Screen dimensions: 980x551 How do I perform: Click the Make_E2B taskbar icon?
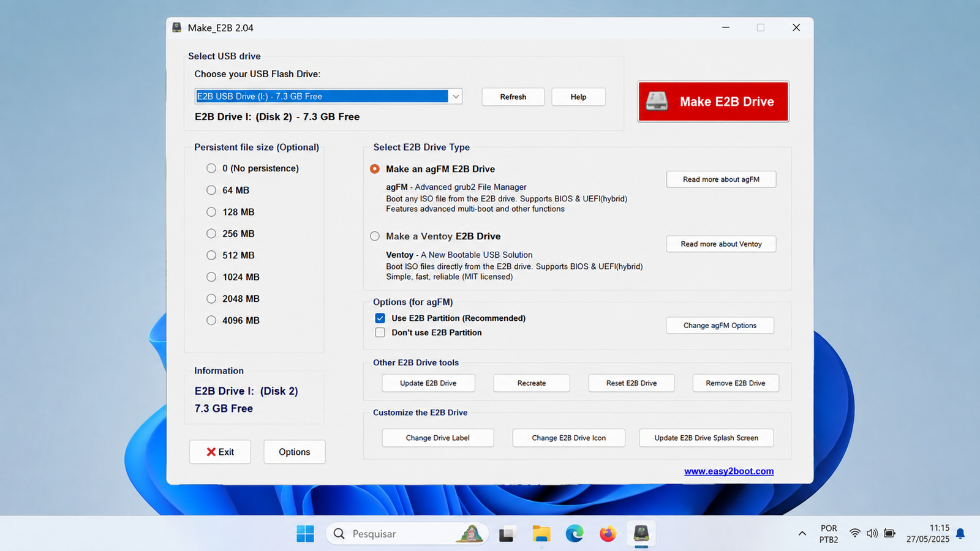[x=641, y=534]
